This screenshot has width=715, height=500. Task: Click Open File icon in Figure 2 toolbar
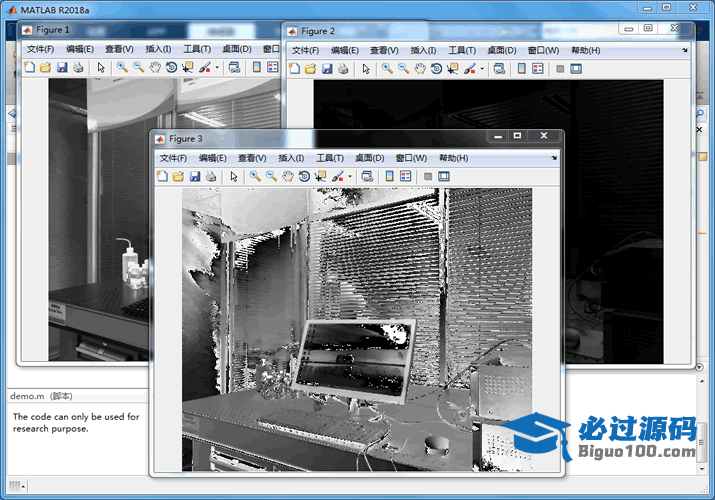tap(310, 69)
